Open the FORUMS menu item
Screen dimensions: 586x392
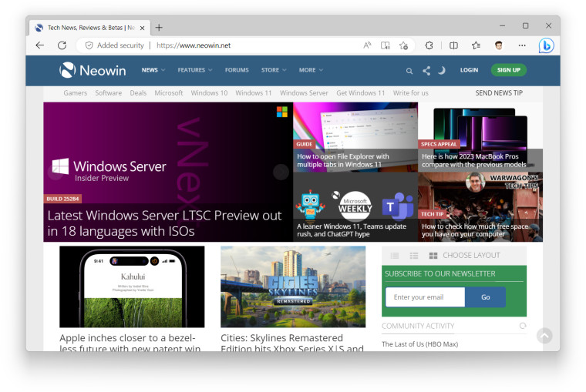tap(237, 70)
